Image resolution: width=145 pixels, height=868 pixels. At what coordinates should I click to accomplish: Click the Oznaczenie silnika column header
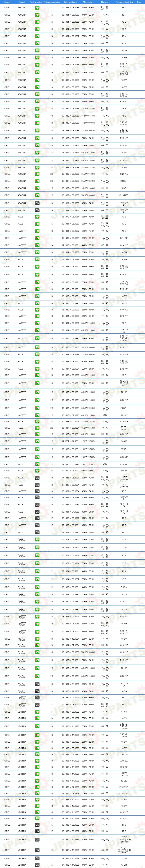click(x=124, y=2)
